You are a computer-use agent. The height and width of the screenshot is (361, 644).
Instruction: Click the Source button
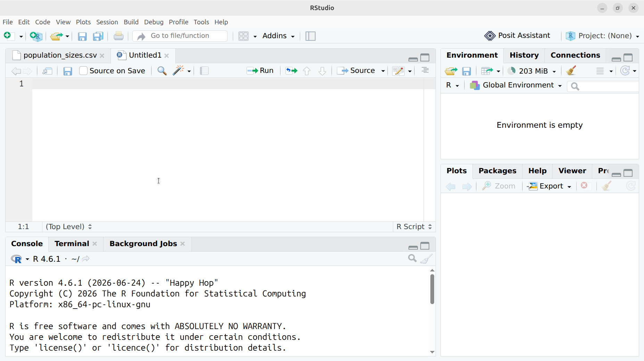356,70
